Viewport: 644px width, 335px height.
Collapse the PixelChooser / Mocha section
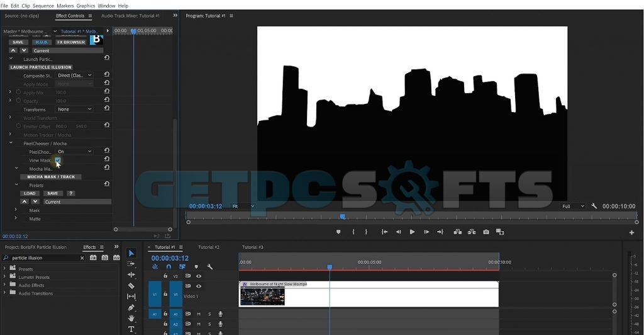click(11, 143)
